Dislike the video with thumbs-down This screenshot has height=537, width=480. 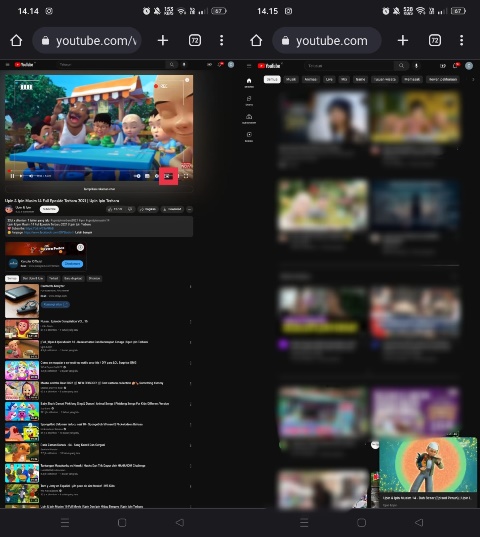[130, 209]
